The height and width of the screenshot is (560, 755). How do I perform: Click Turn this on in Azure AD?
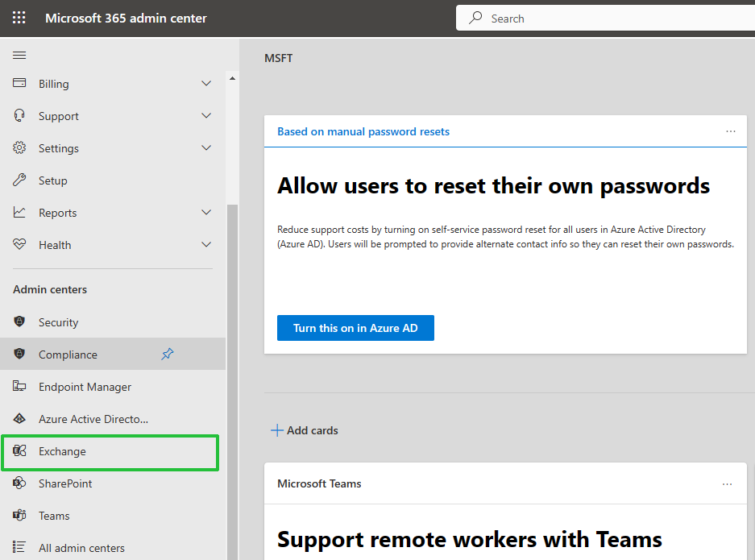point(355,328)
